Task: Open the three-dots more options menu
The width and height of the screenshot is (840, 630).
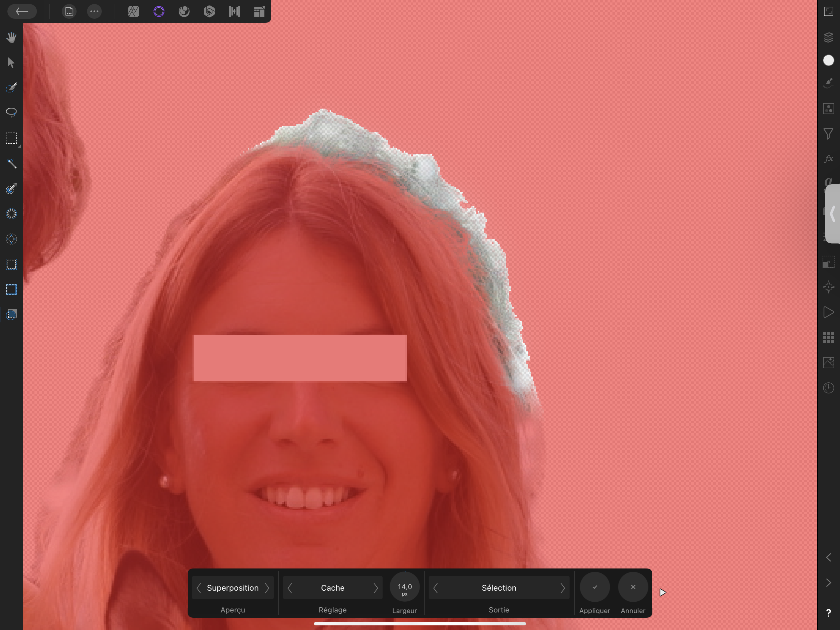Action: pos(94,11)
